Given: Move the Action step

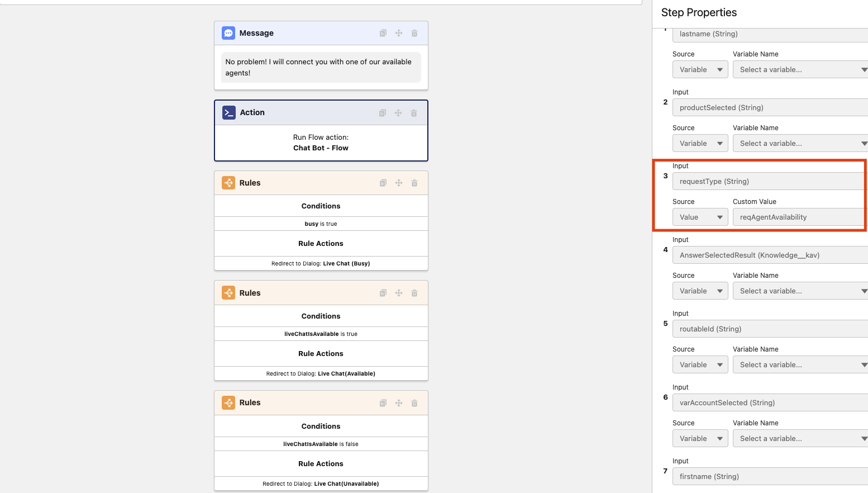Looking at the screenshot, I should tap(398, 112).
